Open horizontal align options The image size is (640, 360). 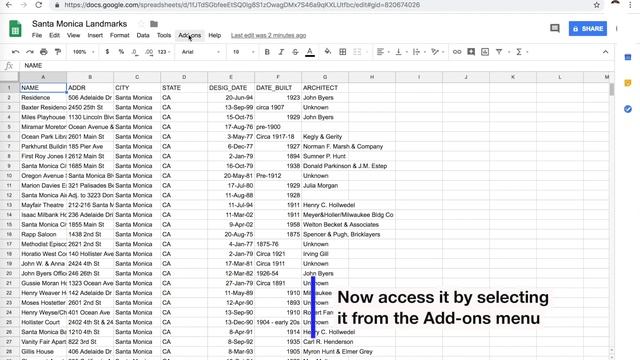(382, 52)
